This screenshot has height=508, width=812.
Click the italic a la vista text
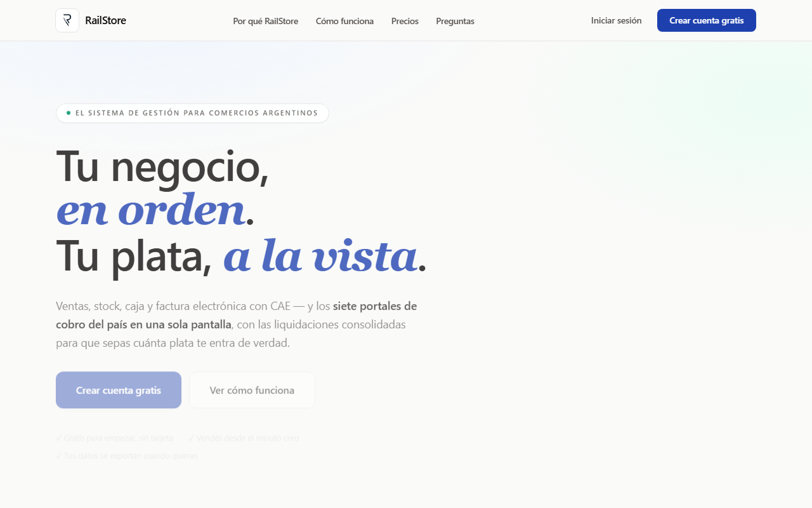[320, 257]
